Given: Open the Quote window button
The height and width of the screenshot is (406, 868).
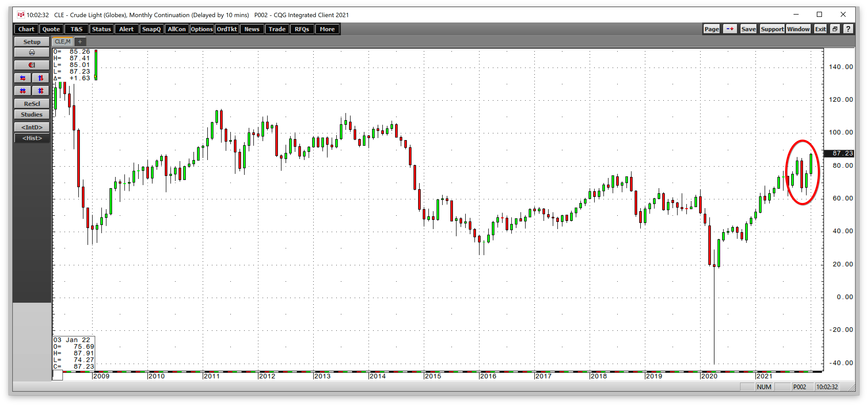Looking at the screenshot, I should pos(51,29).
